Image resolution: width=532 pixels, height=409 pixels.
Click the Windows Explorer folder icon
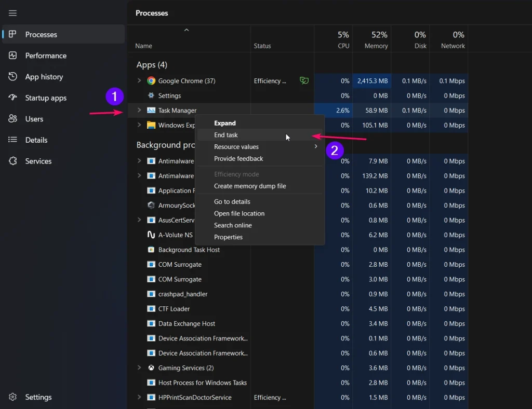click(151, 125)
